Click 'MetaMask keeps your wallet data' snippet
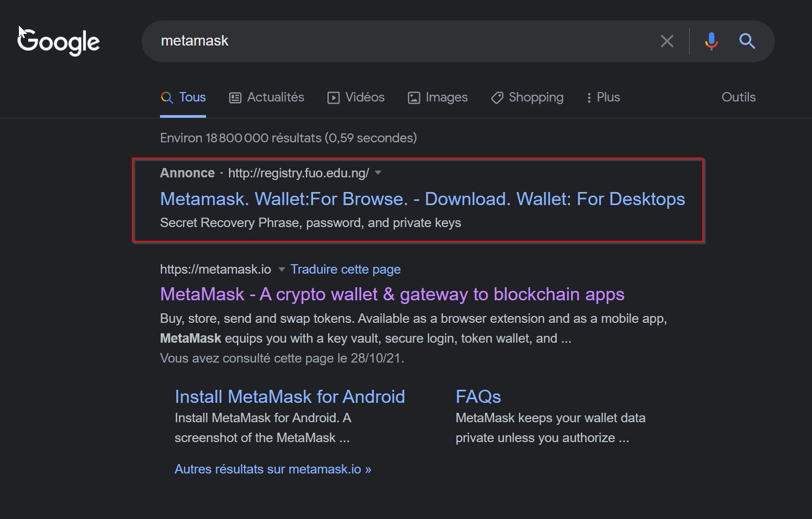The width and height of the screenshot is (812, 519). 551,428
